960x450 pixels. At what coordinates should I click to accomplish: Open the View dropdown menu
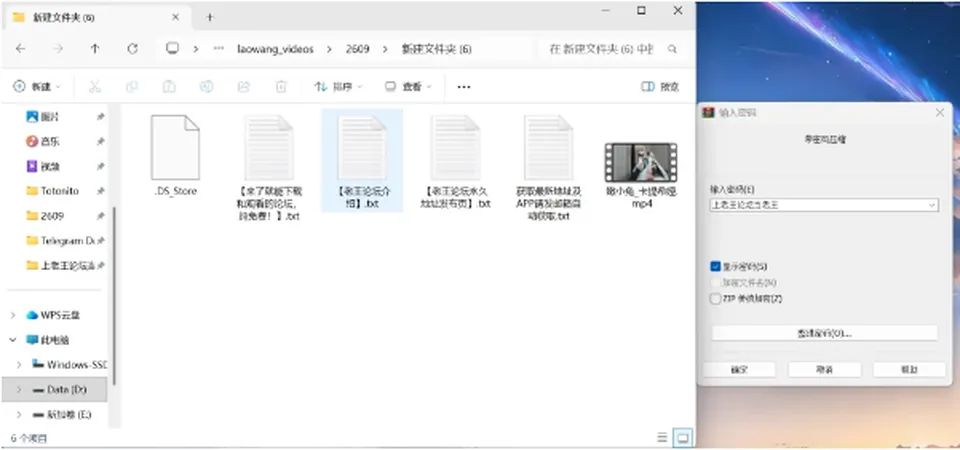[x=408, y=87]
